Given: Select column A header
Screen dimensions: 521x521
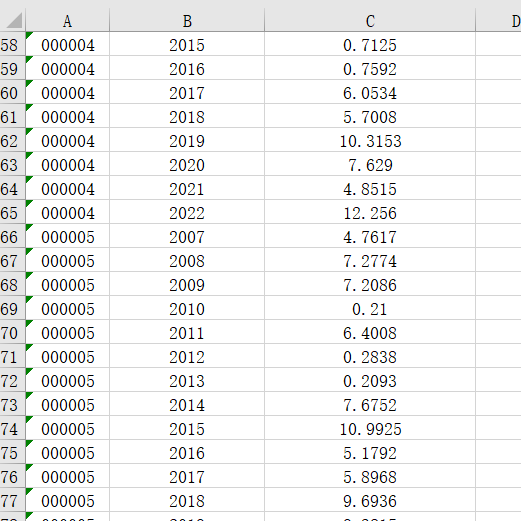Looking at the screenshot, I should coord(68,21).
